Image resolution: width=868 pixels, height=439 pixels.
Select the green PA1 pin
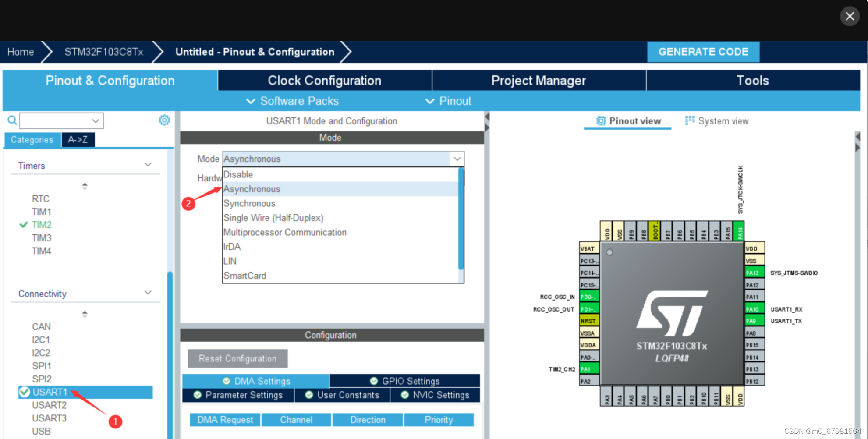(589, 369)
